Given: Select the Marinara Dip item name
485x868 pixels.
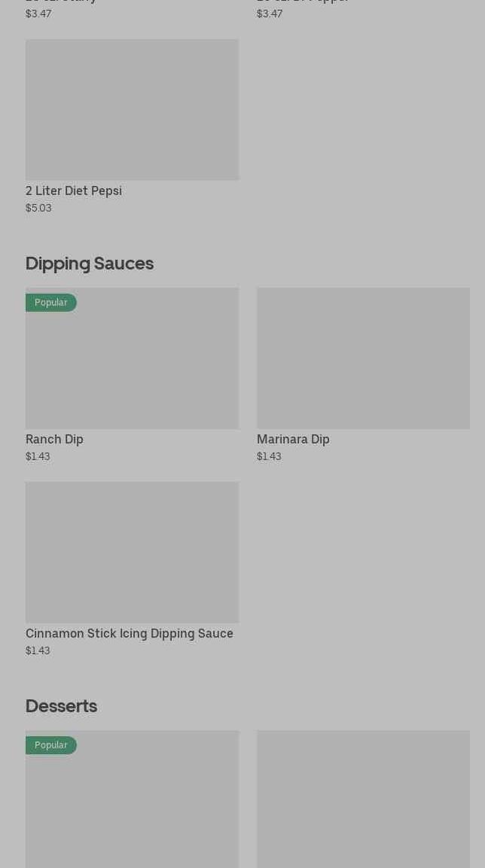Looking at the screenshot, I should [293, 439].
